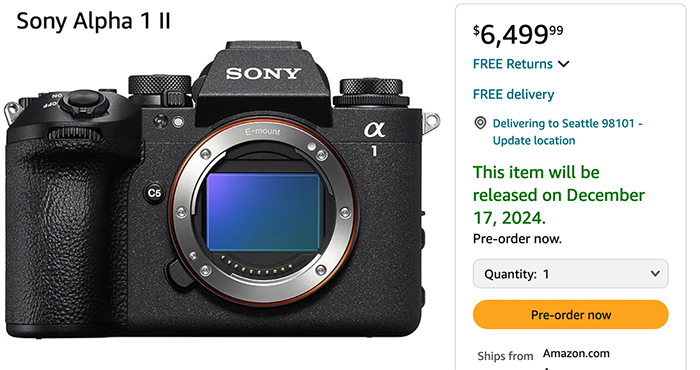
Task: Select the Update location link
Action: (x=534, y=140)
